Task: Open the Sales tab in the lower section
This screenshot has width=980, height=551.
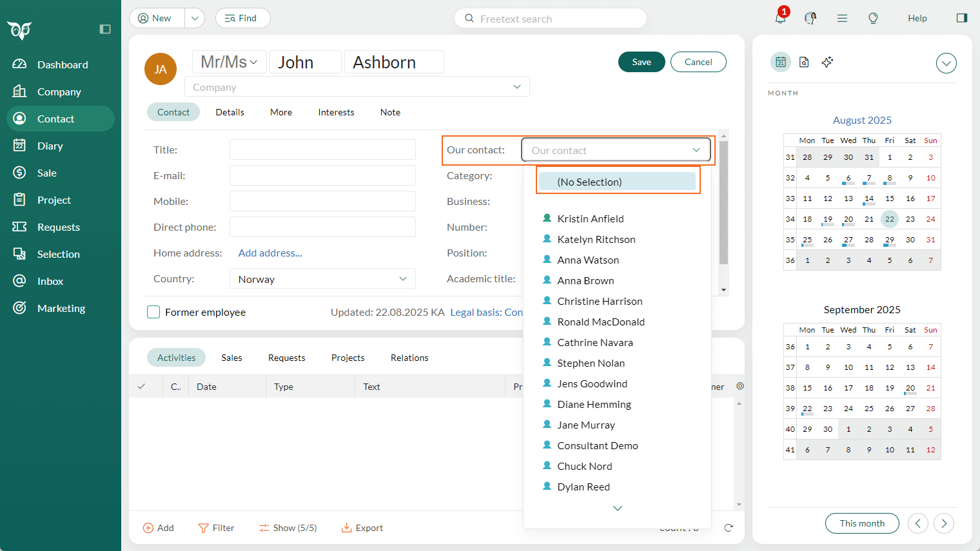Action: 231,358
